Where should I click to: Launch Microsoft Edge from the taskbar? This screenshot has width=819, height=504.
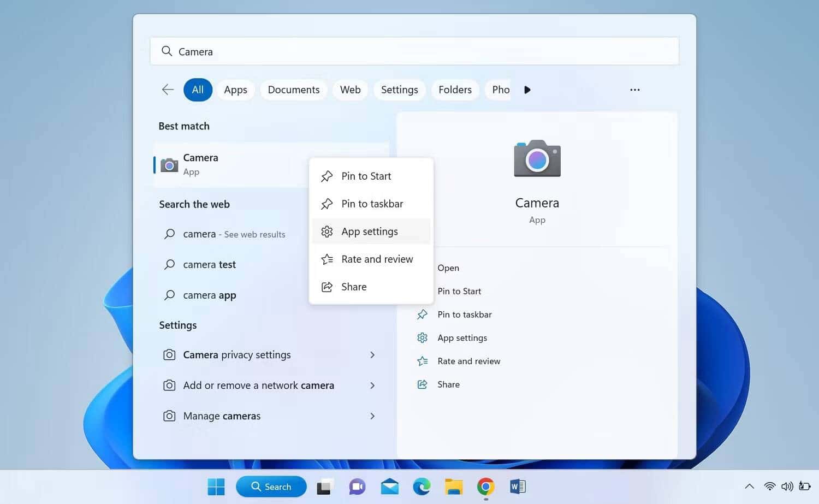421,486
